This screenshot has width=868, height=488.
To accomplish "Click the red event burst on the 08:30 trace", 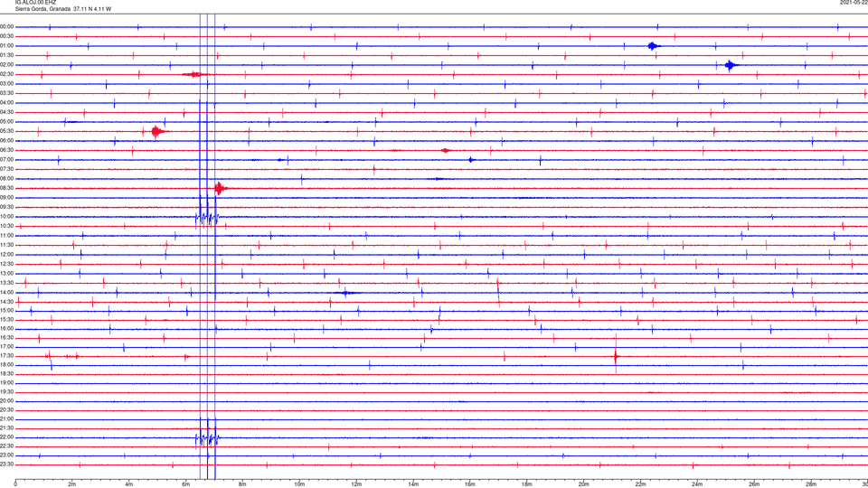I will [x=221, y=189].
